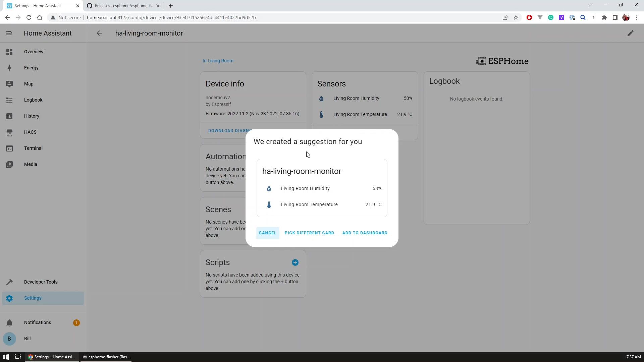Click Pick Different Card
644x362 pixels.
click(x=309, y=233)
